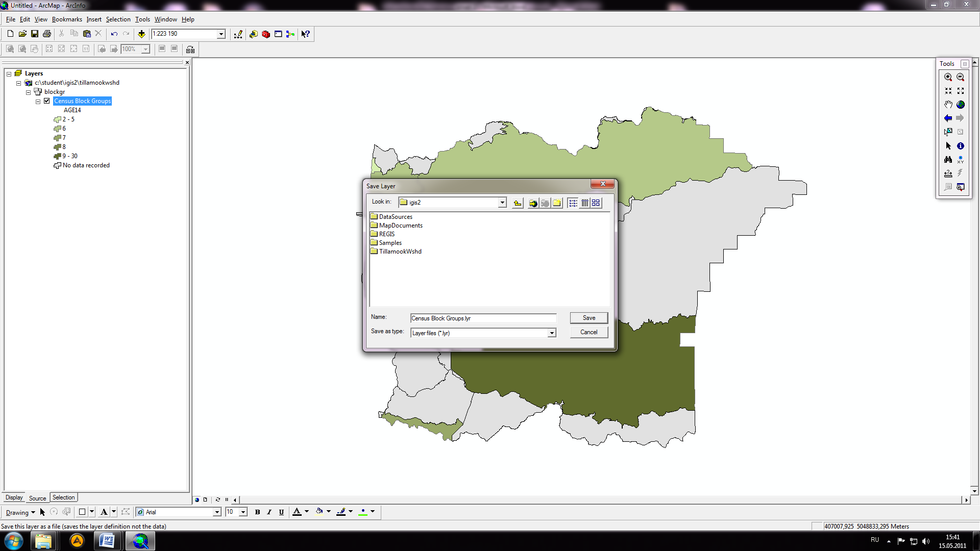Image resolution: width=980 pixels, height=551 pixels.
Task: Open the red ArcToolbox icon
Action: click(266, 34)
